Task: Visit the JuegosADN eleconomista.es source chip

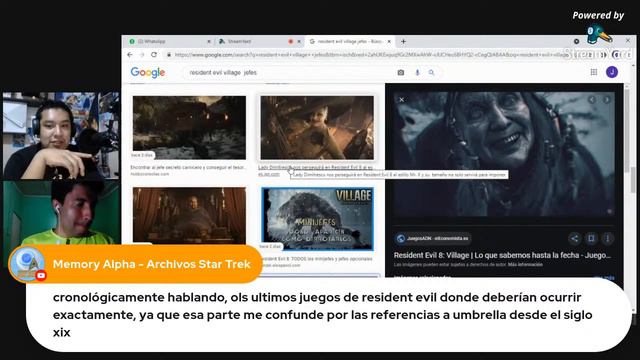Action: (433, 238)
